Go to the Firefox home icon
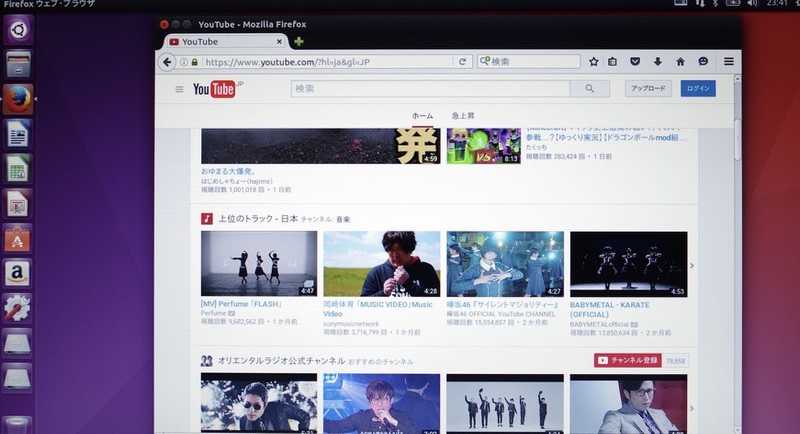The height and width of the screenshot is (434, 800). tap(680, 62)
